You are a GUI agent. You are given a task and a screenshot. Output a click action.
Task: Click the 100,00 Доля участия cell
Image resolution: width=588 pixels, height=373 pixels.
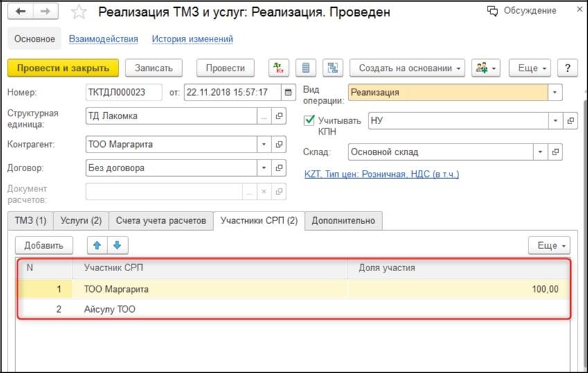click(458, 289)
